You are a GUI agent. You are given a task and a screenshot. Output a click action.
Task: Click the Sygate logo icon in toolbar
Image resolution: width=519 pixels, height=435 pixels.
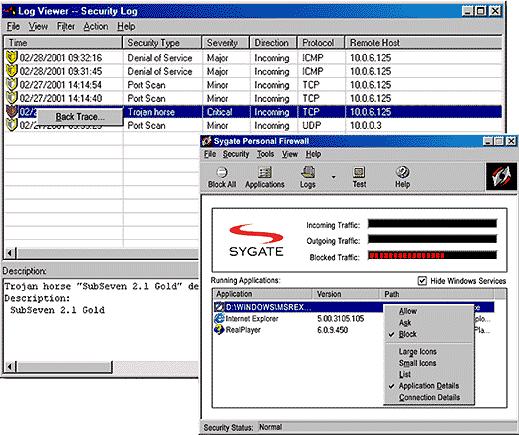(x=501, y=176)
